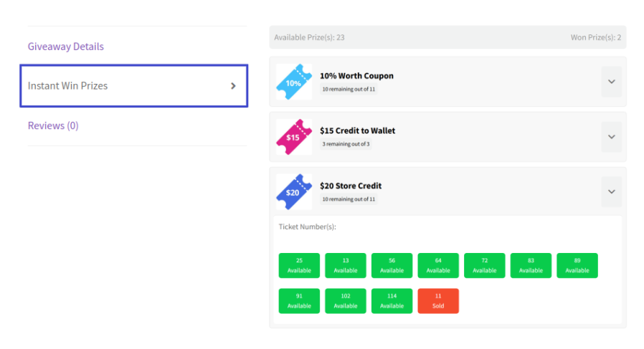Viewport: 644px width, 349px height.
Task: Switch to the Reviews (0) tab
Action: (53, 125)
